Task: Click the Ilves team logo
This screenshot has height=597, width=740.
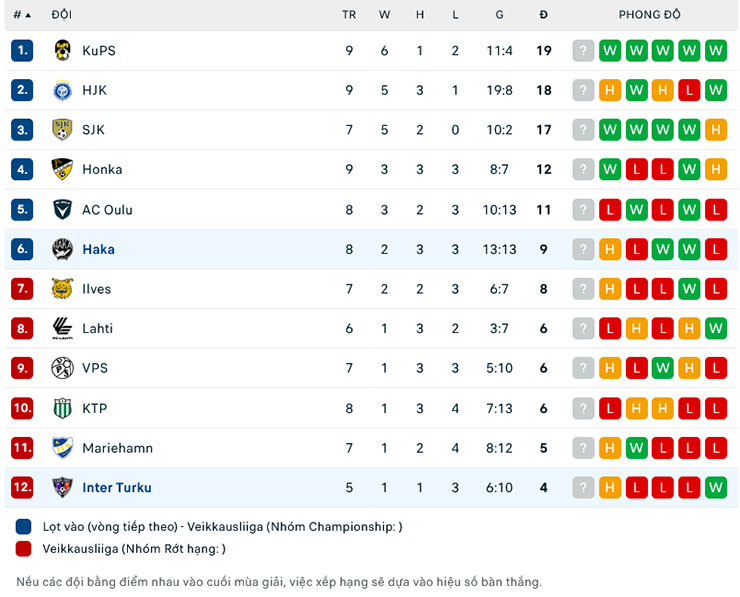Action: click(x=62, y=289)
